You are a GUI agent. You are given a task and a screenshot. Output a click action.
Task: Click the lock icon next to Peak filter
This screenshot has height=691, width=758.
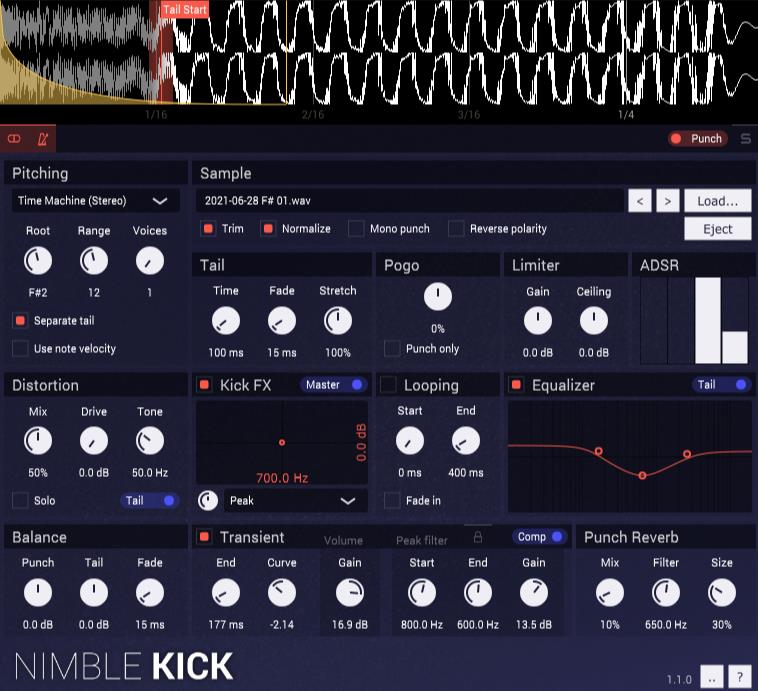point(478,537)
